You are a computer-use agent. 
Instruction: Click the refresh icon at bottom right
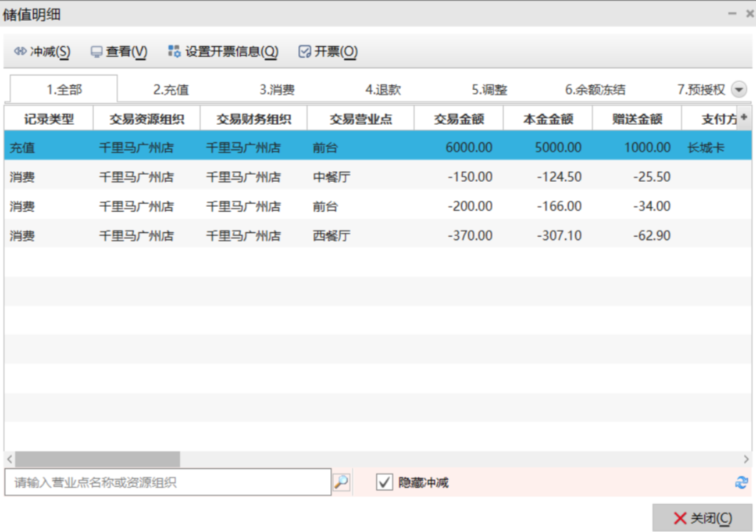742,483
